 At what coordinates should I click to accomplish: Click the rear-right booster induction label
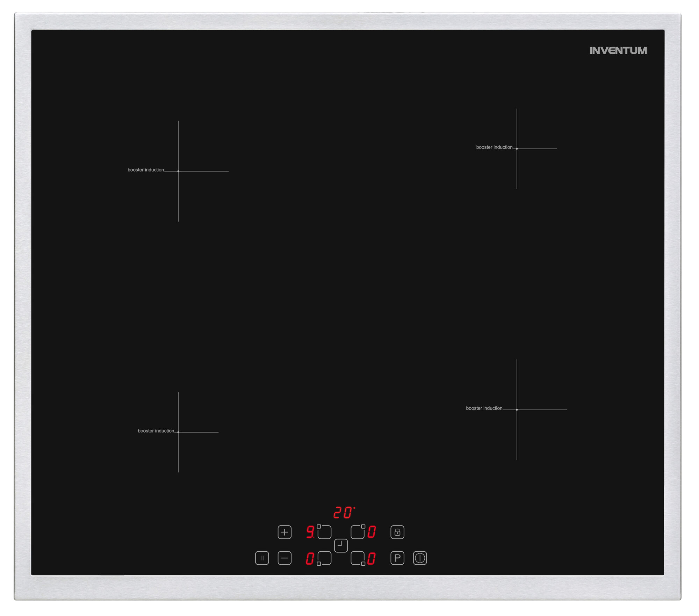[494, 147]
